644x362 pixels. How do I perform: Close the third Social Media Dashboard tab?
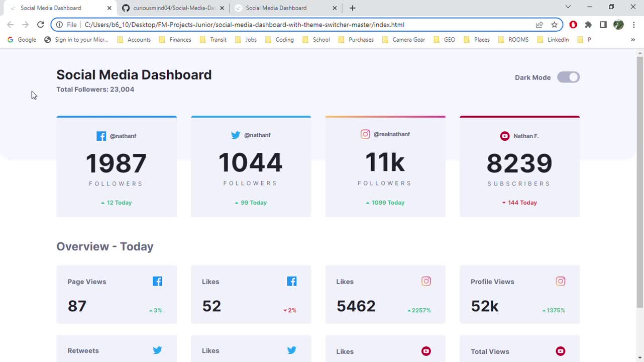tap(335, 8)
